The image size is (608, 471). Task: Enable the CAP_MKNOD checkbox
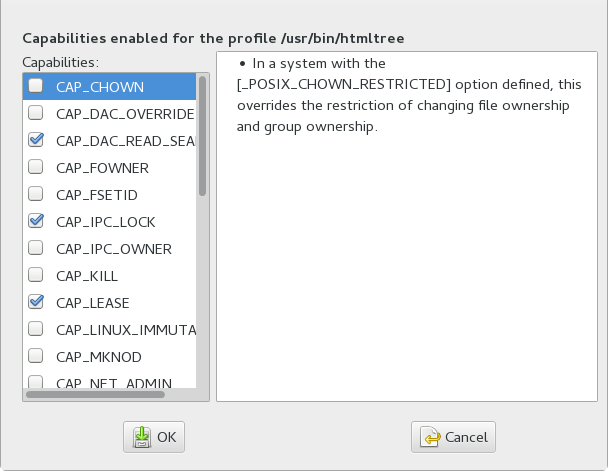pyautogui.click(x=36, y=356)
